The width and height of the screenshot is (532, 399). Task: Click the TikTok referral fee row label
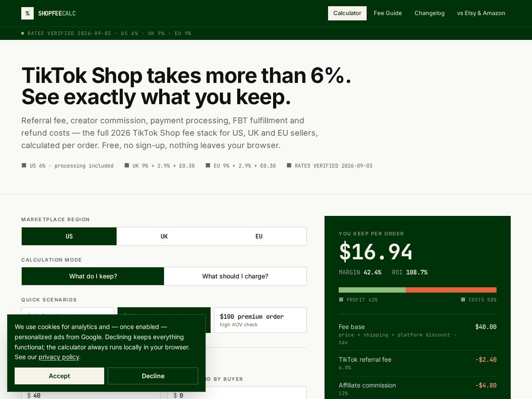click(365, 360)
